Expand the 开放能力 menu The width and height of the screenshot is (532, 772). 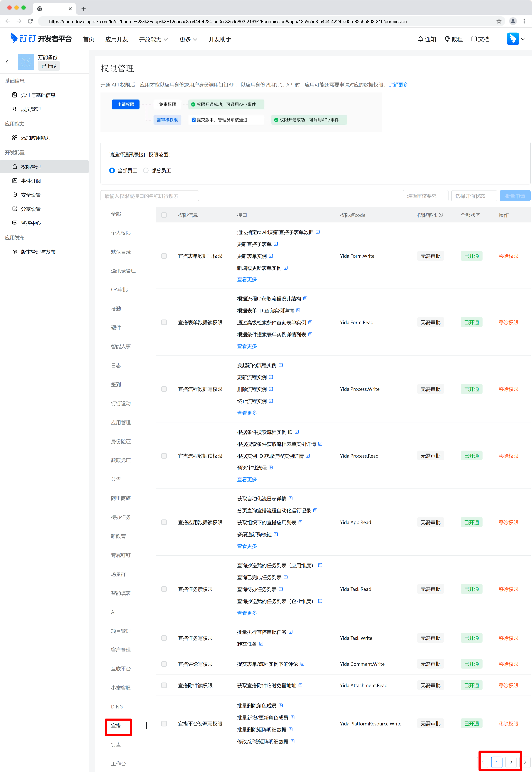tap(153, 39)
